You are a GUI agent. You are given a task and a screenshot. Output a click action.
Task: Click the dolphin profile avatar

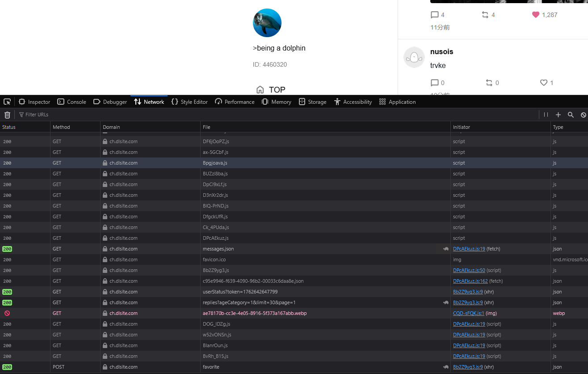267,23
